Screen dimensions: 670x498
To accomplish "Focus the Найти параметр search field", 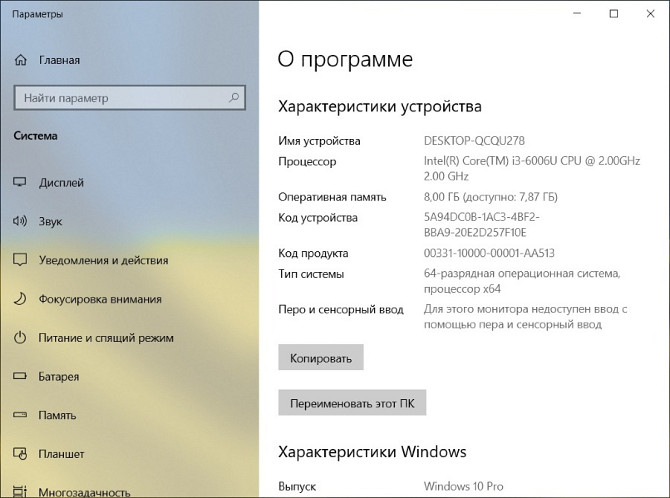I will pyautogui.click(x=129, y=98).
